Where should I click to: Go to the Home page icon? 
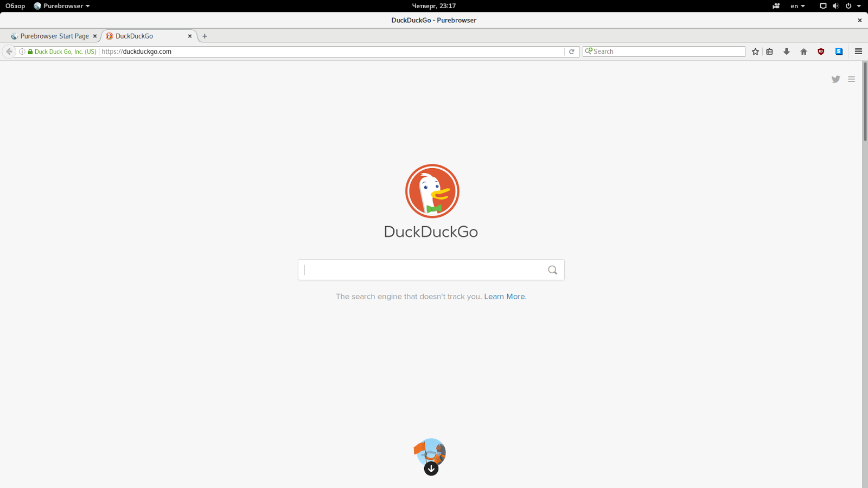tap(803, 52)
